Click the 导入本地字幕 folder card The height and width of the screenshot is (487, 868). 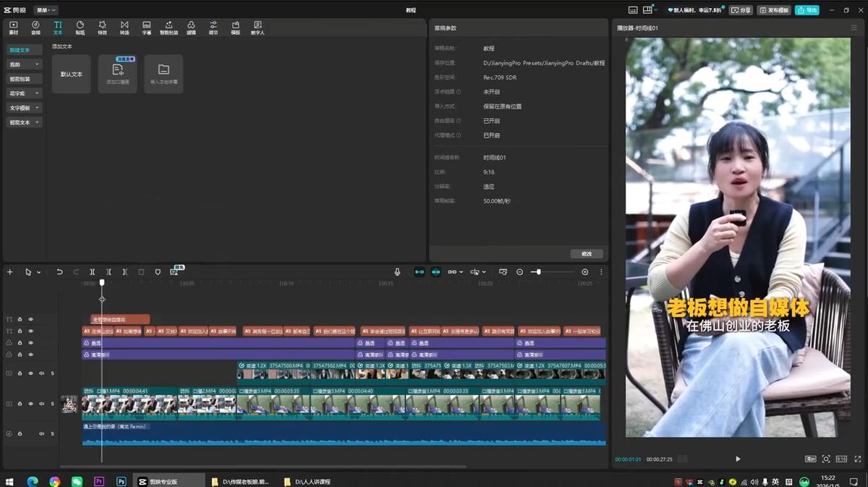[x=163, y=74]
